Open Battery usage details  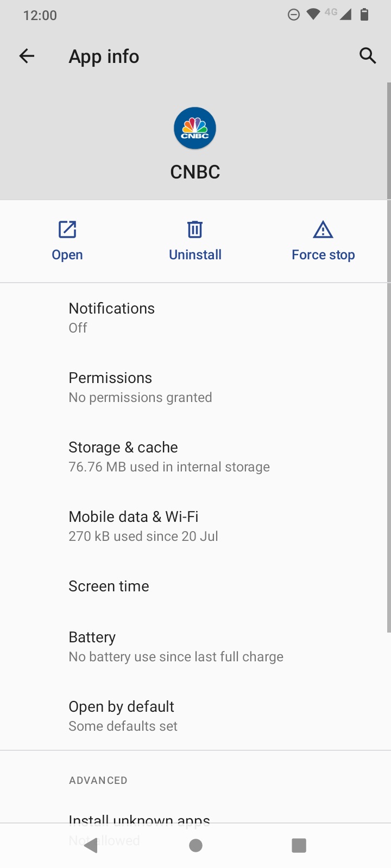pyautogui.click(x=195, y=646)
